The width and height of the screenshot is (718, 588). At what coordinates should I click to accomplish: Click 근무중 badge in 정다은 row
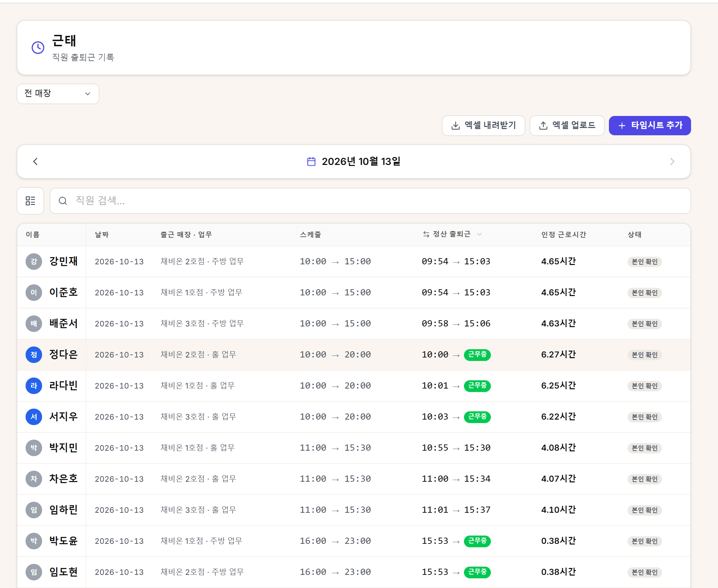click(x=477, y=355)
